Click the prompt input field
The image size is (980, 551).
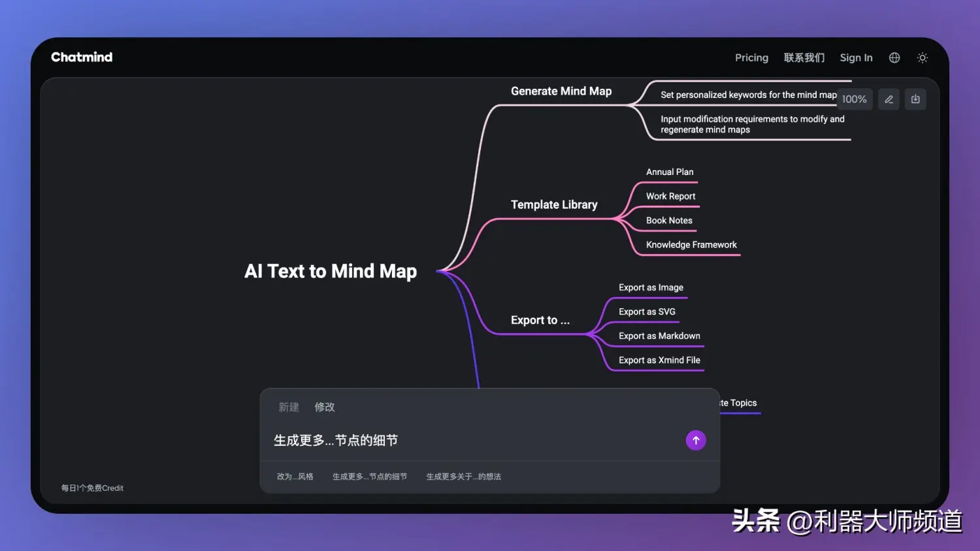pyautogui.click(x=474, y=440)
